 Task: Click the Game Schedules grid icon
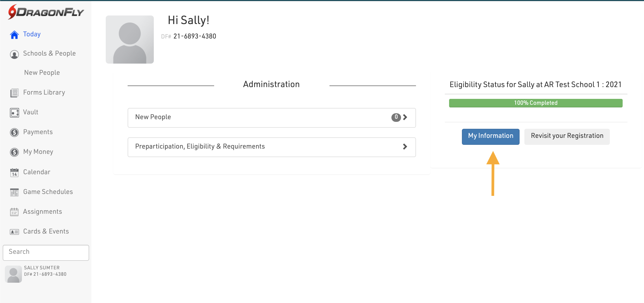[x=14, y=192]
